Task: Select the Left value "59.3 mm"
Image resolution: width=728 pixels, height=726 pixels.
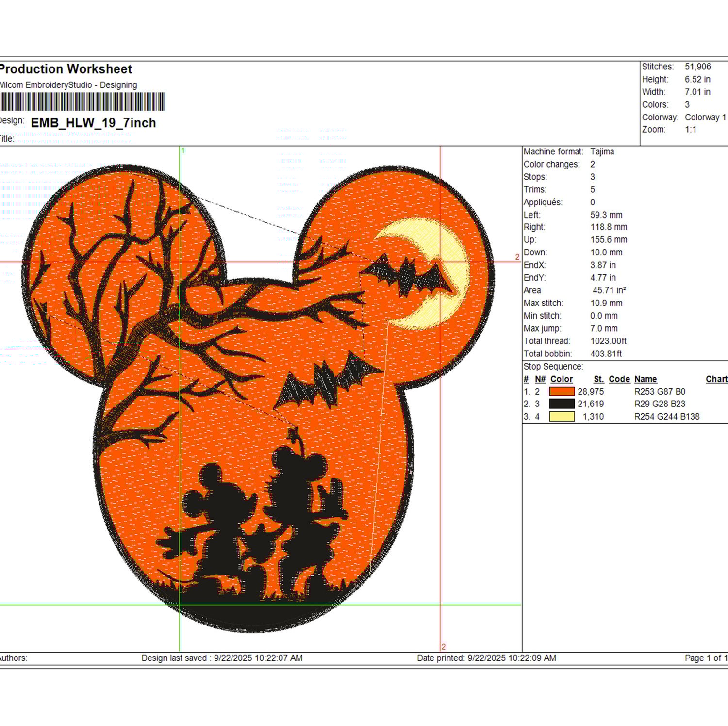Action: pos(606,215)
